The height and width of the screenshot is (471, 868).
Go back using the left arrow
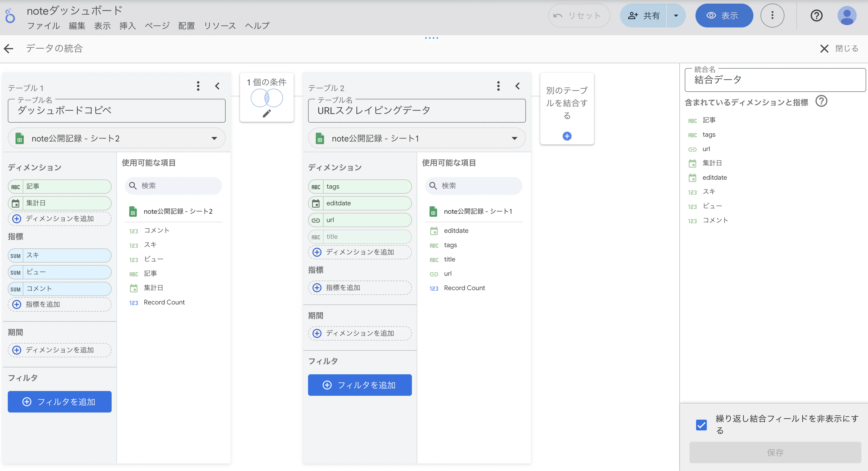(9, 49)
